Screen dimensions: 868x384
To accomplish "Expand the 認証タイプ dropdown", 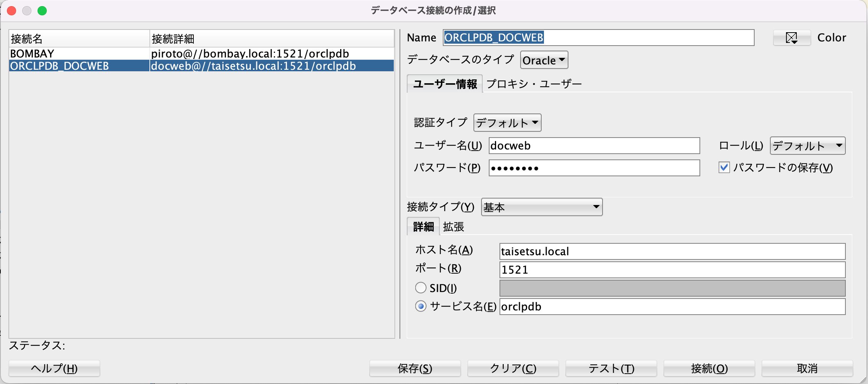I will click(507, 123).
